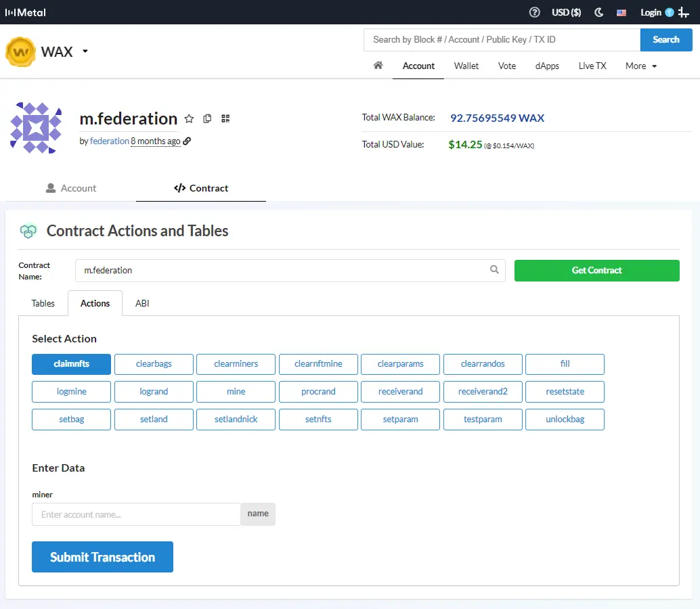Image resolution: width=700 pixels, height=609 pixels.
Task: Select the logrand action
Action: tap(154, 392)
